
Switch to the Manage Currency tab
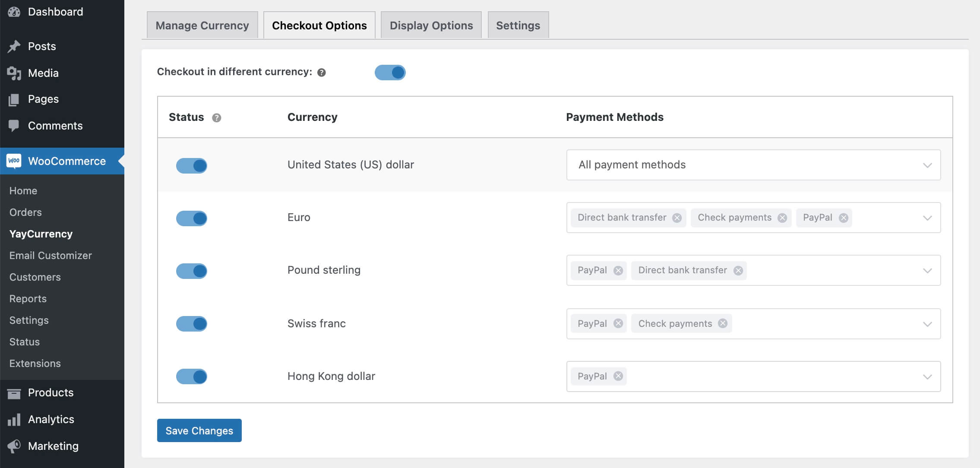coord(202,25)
